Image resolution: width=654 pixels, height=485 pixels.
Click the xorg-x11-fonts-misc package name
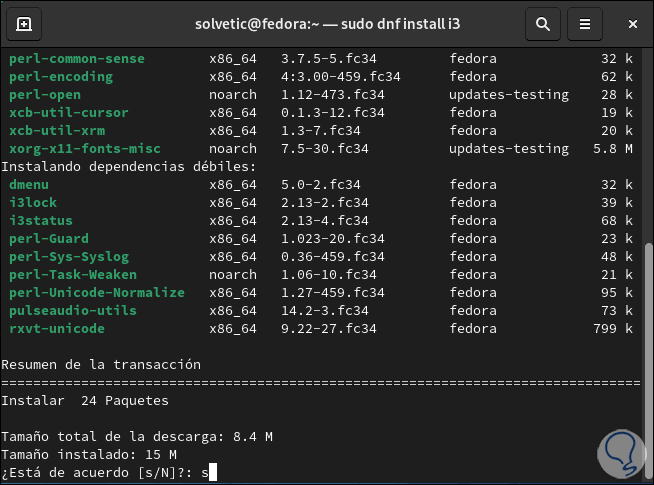pyautogui.click(x=85, y=149)
